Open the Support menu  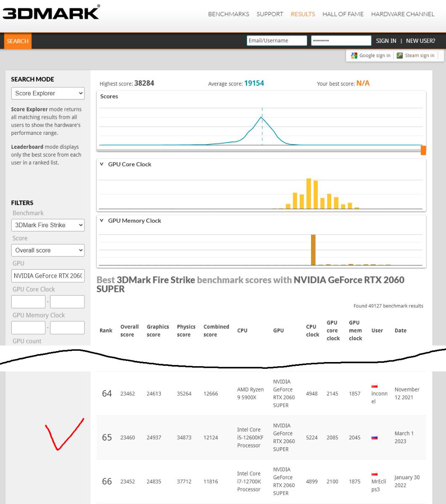pos(270,14)
